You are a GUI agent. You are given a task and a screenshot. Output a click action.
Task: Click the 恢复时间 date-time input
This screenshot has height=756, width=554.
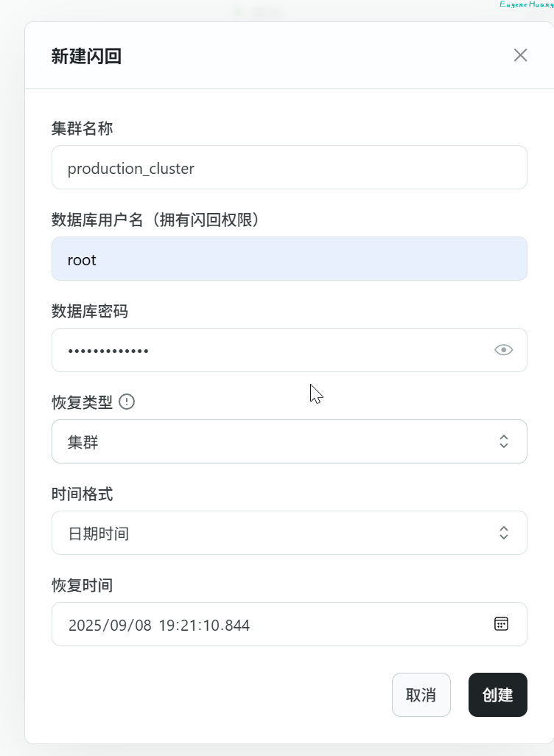coord(273,625)
